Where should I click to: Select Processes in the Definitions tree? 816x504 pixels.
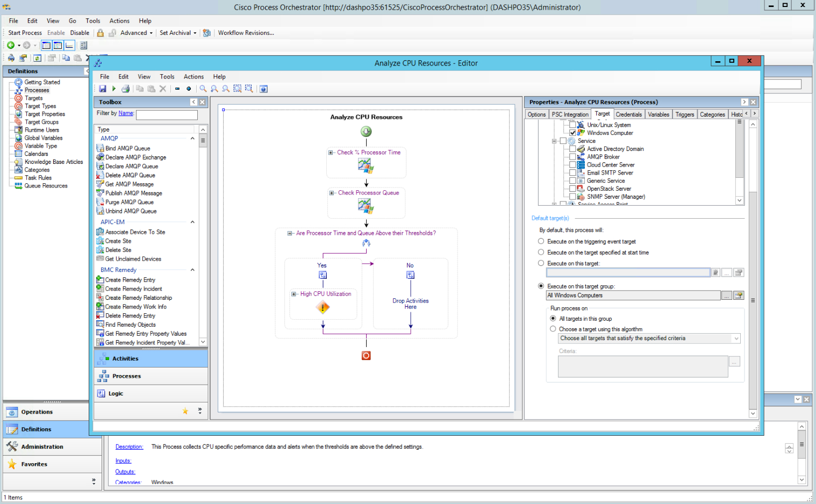click(37, 90)
